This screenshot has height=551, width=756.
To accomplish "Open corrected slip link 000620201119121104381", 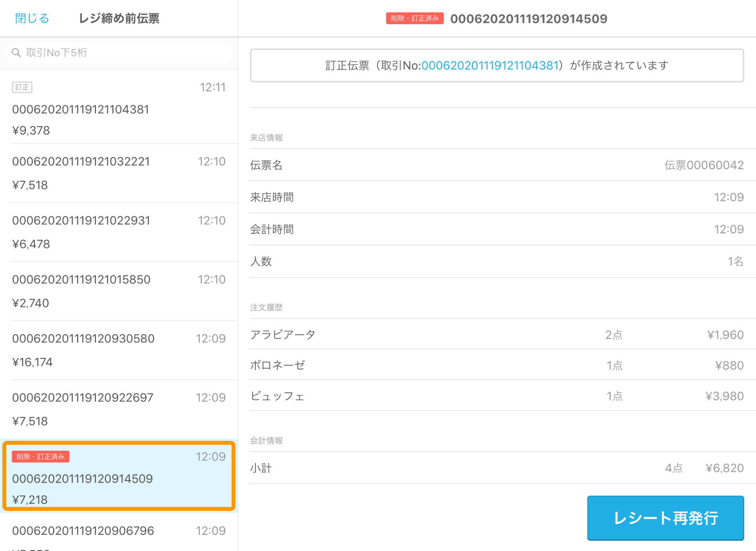I will coord(490,65).
